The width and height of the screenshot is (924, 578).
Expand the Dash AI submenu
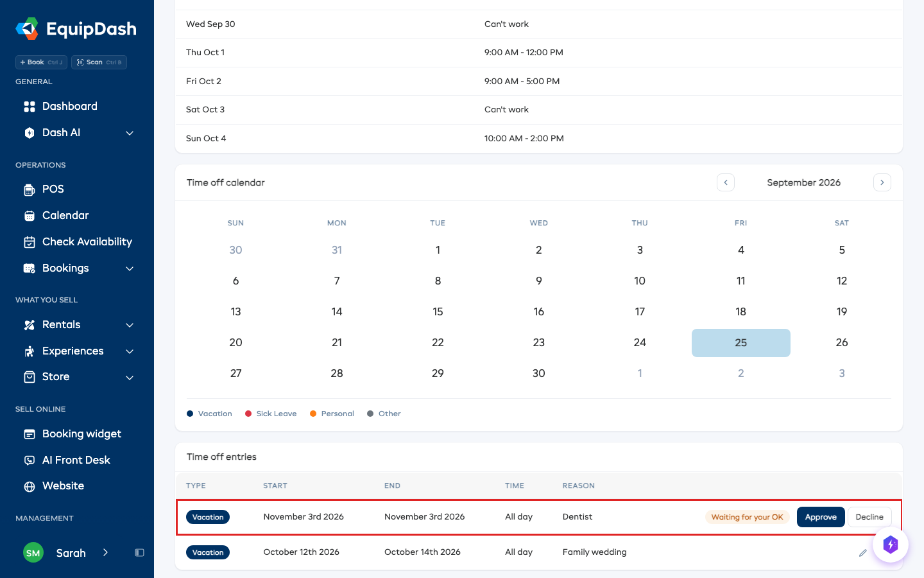point(130,133)
